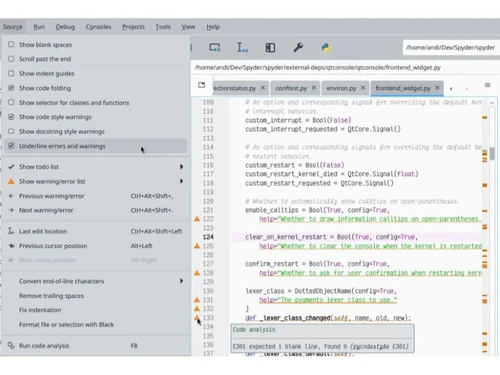Uncheck Show code style warnings

[x=11, y=117]
